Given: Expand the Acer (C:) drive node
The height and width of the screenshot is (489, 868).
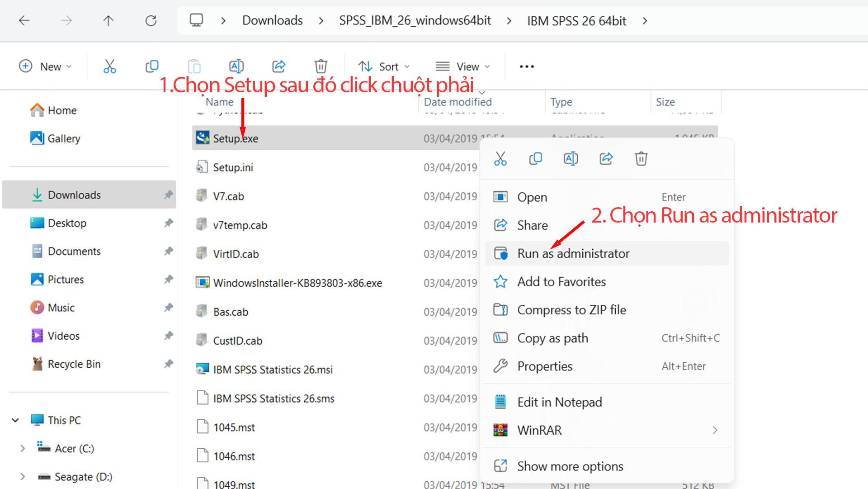Looking at the screenshot, I should tap(22, 448).
